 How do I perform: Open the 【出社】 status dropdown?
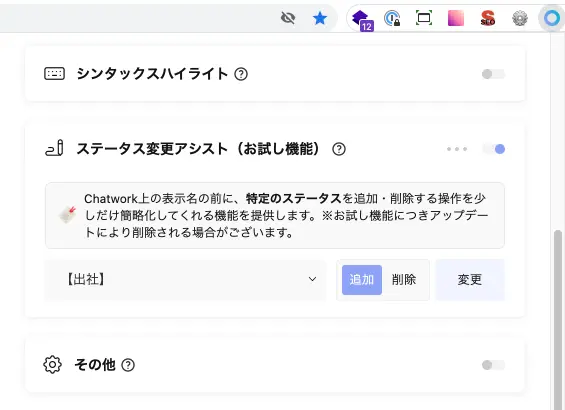click(x=185, y=280)
